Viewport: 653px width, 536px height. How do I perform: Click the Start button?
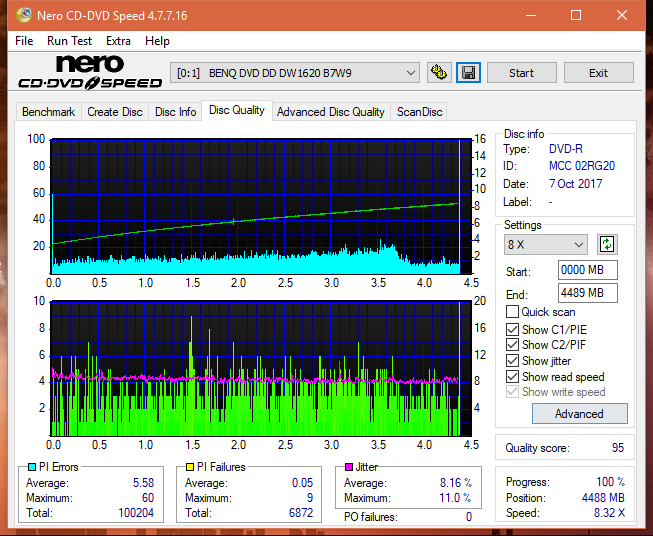click(x=521, y=73)
